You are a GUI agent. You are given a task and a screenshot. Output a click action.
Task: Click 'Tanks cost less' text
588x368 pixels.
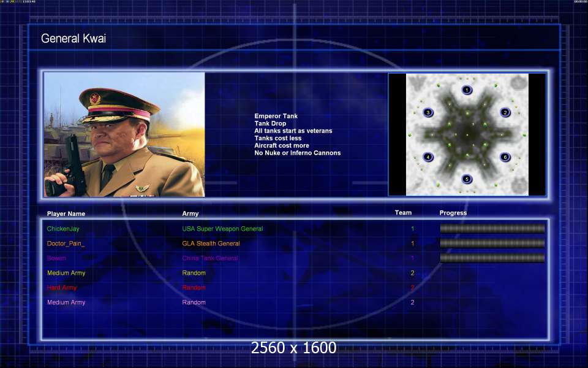click(278, 138)
